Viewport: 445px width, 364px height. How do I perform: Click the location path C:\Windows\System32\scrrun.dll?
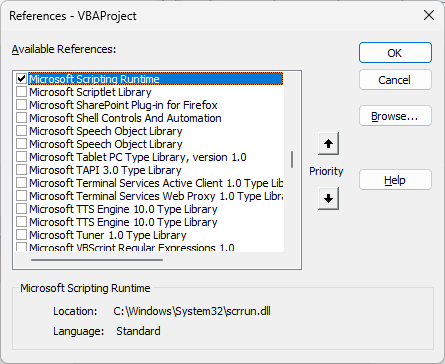[192, 311]
